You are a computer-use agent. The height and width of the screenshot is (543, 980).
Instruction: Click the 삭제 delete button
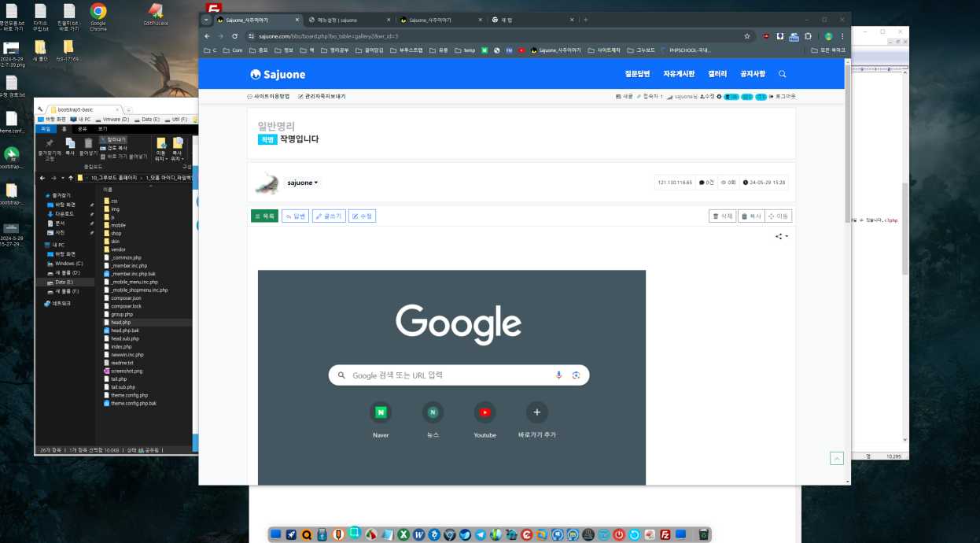[722, 216]
